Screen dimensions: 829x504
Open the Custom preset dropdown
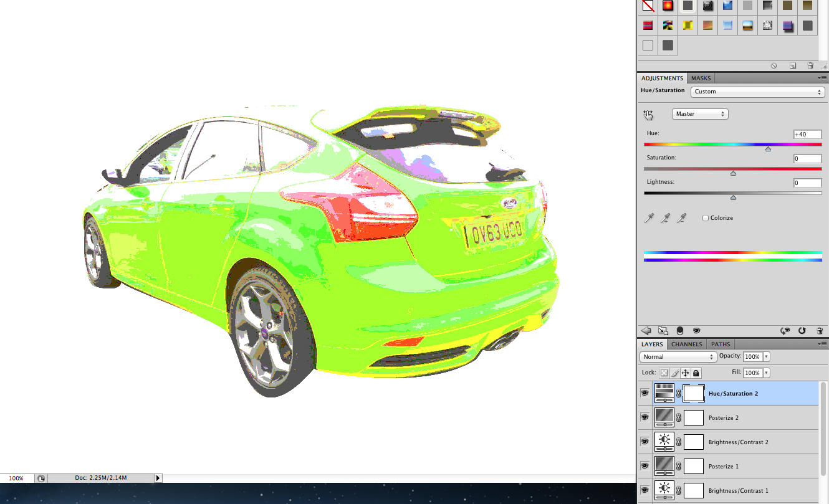coord(757,92)
